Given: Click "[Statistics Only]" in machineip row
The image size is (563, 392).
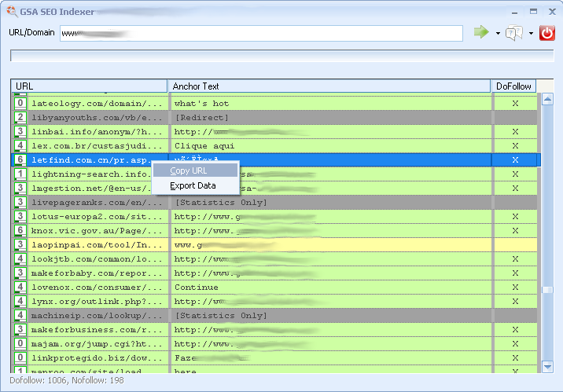Looking at the screenshot, I should coord(221,316).
